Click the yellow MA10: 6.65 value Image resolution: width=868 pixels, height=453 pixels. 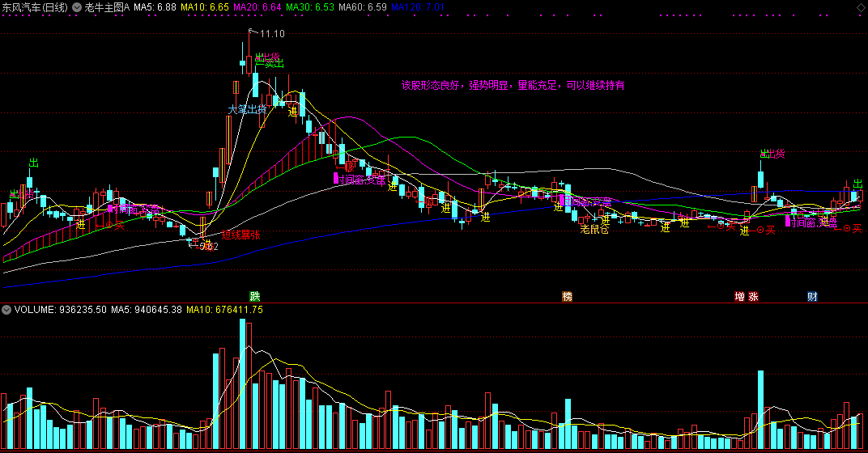[x=205, y=7]
